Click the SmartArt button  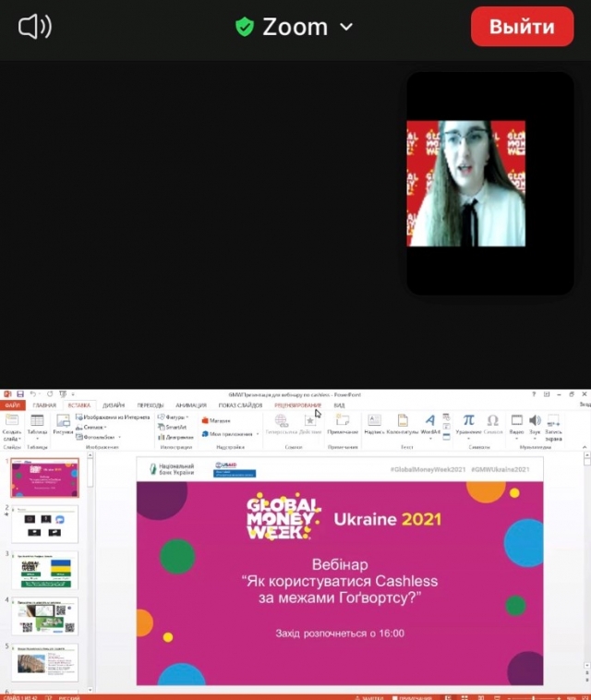[172, 428]
